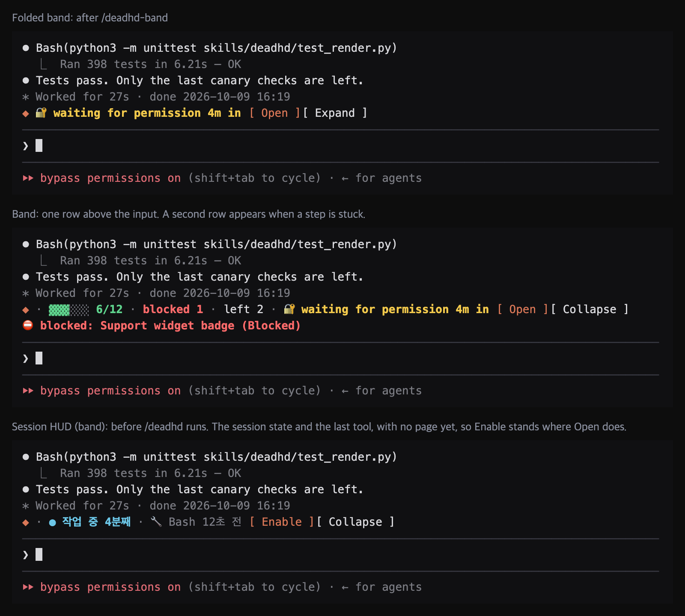
Task: Click the orange diamond before 6/12 progress
Action: [x=26, y=310]
